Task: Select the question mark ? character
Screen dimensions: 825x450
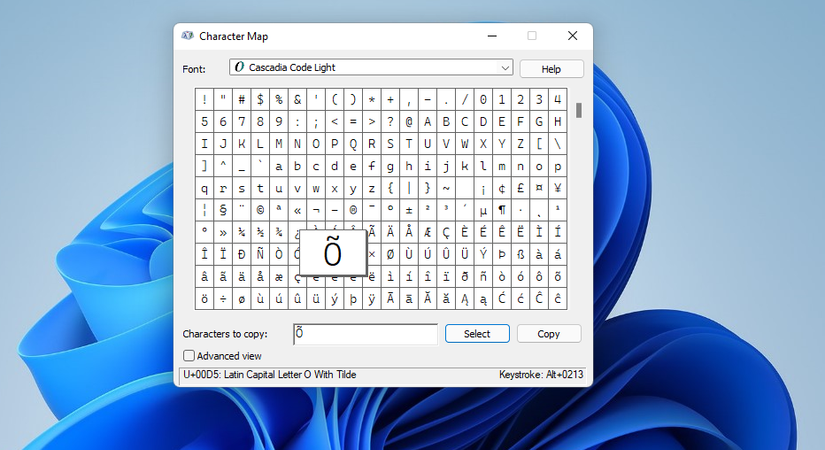Action: pyautogui.click(x=390, y=122)
